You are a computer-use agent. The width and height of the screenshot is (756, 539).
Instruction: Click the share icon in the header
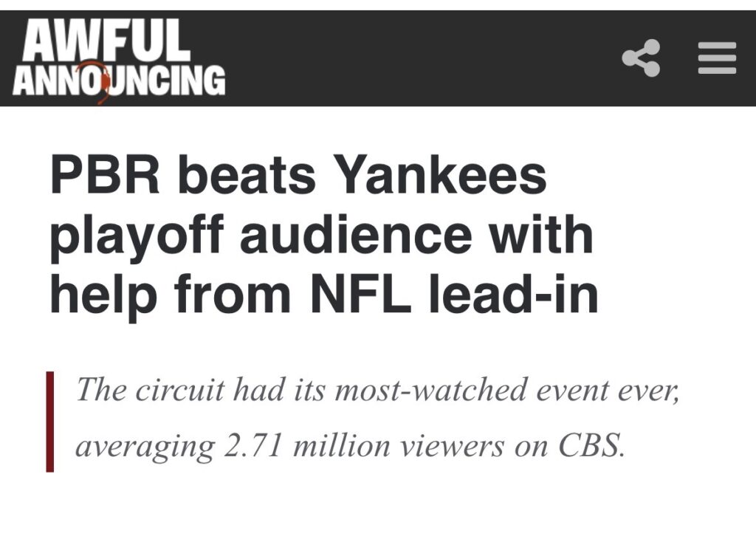pos(641,58)
